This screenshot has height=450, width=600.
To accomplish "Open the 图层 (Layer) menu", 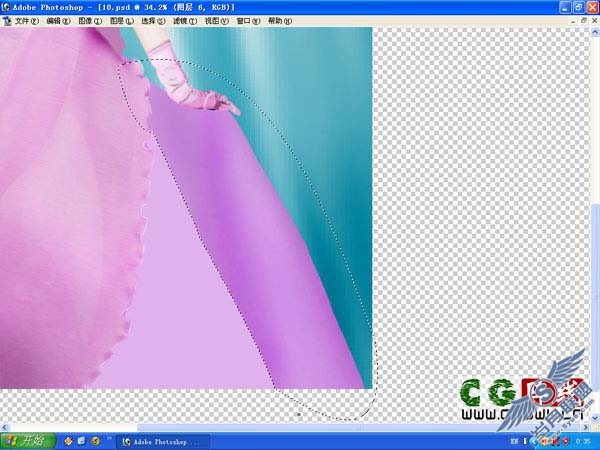I will point(122,21).
